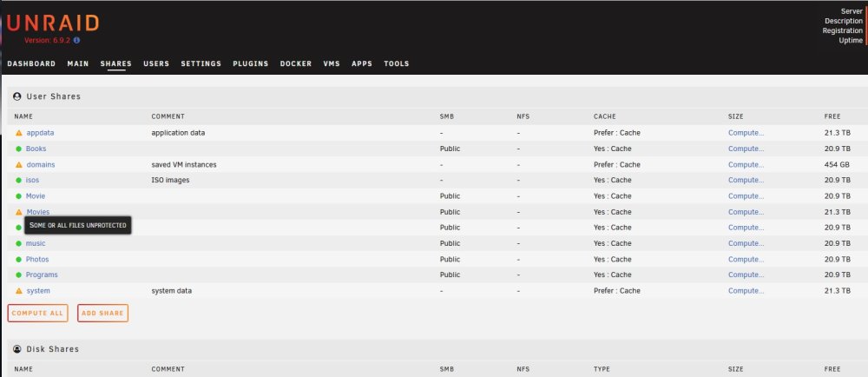The image size is (868, 377).
Task: Click the warning triangle beside domains
Action: pyautogui.click(x=19, y=165)
